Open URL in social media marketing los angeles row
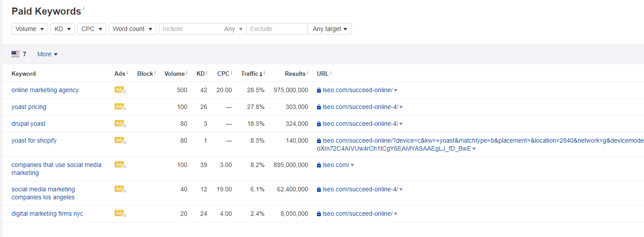This screenshot has width=644, height=237. tap(360, 189)
